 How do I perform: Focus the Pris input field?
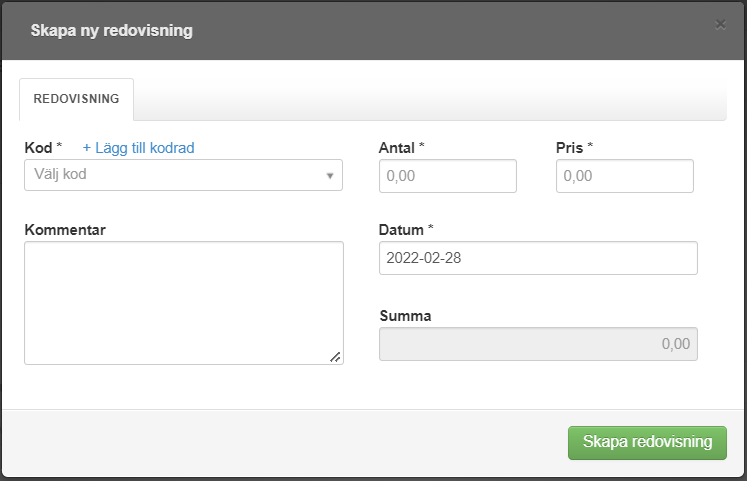click(x=624, y=176)
